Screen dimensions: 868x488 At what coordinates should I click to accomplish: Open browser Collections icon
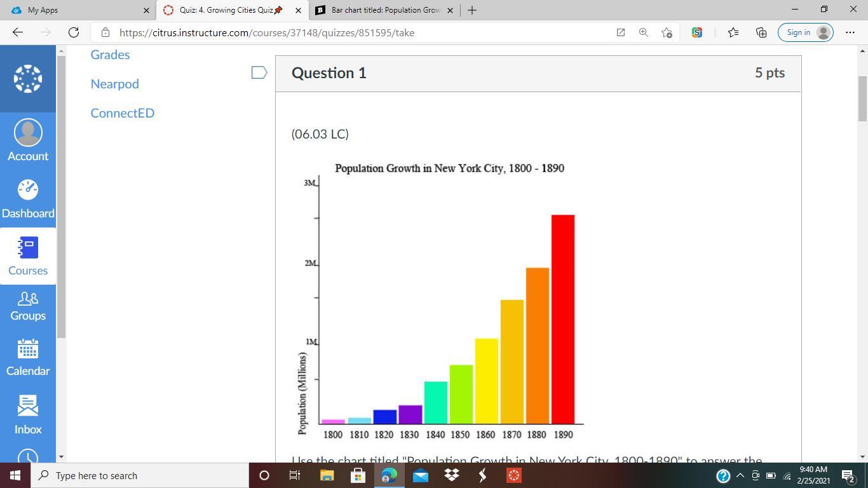tap(761, 32)
